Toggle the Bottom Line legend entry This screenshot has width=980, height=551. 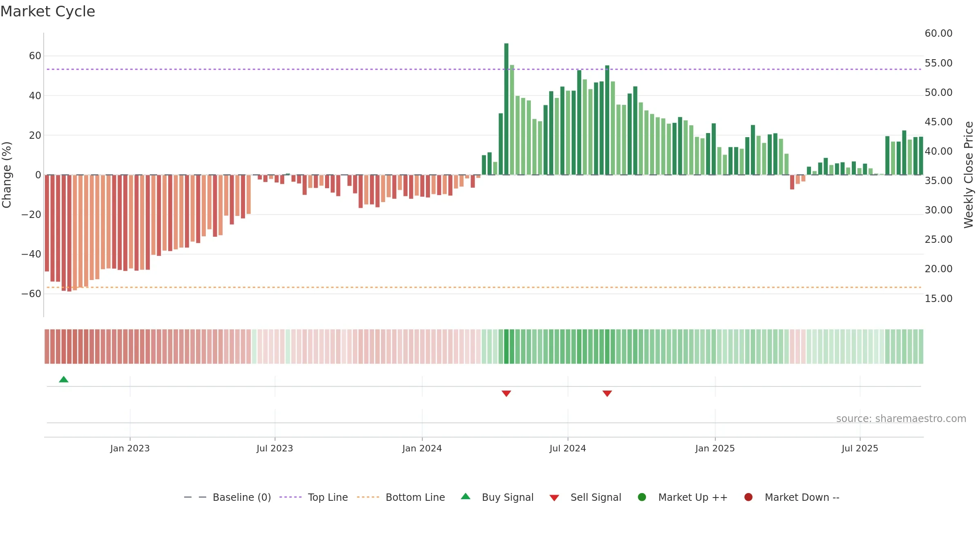click(x=401, y=497)
